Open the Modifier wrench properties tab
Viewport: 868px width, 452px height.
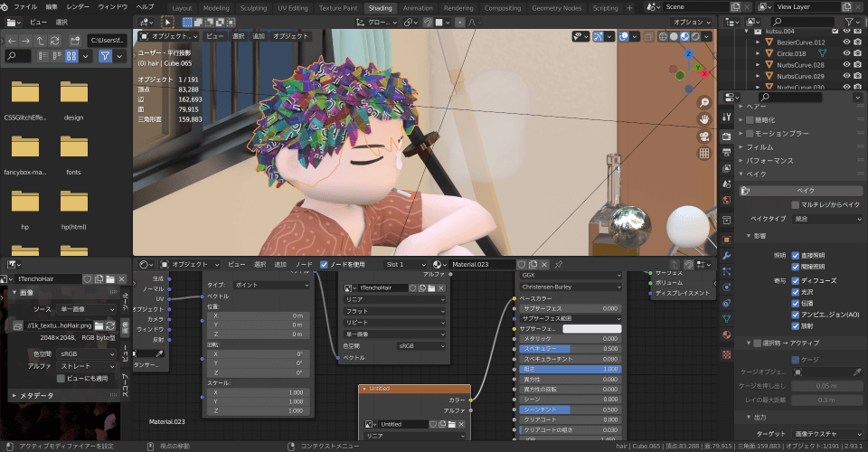[727, 256]
